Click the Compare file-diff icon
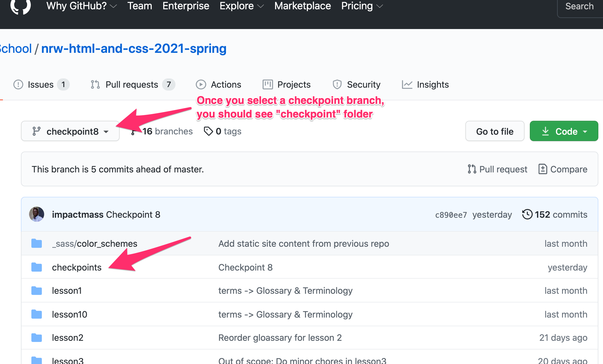 (x=543, y=169)
